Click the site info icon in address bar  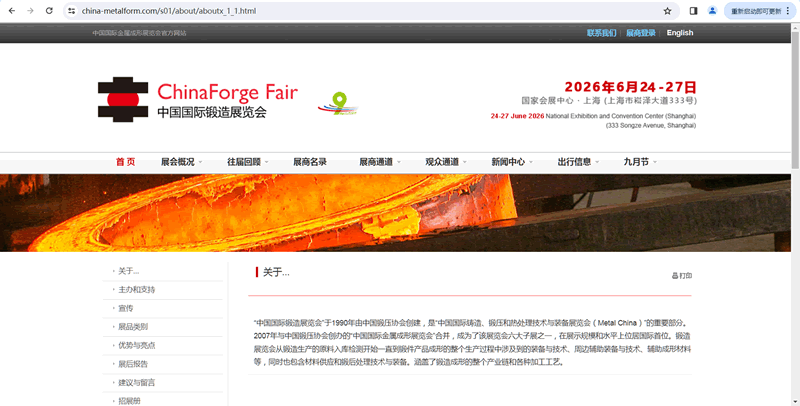(72, 11)
